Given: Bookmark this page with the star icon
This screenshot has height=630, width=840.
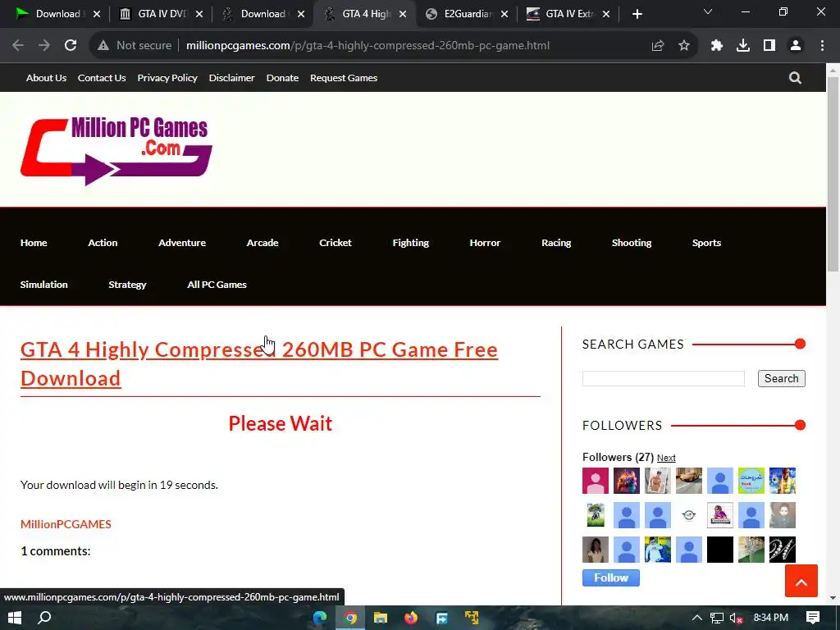Looking at the screenshot, I should click(x=684, y=46).
